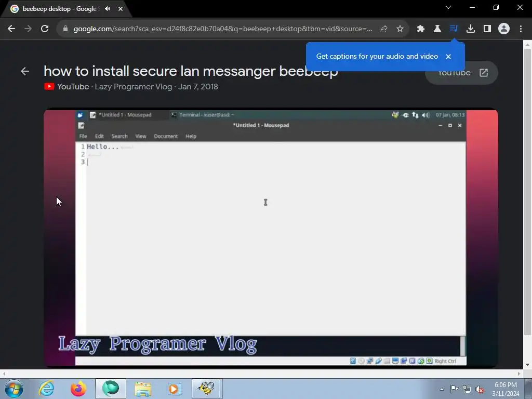
Task: Click scroll down arrow on vertical scrollbar
Action: [527, 365]
